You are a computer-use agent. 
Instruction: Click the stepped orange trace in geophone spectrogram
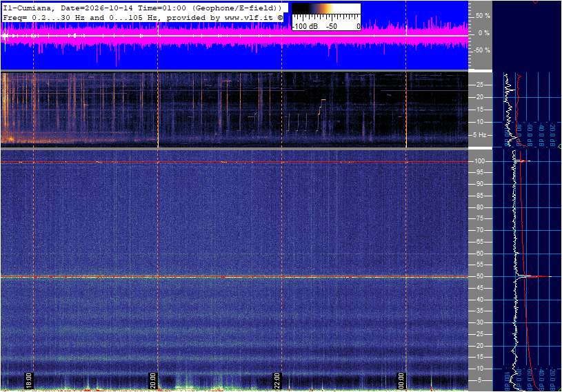pyautogui.click(x=321, y=106)
